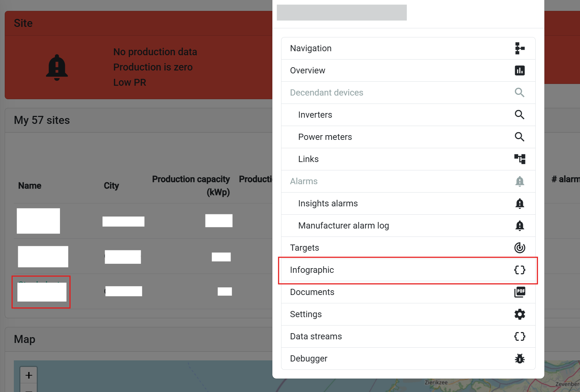Click the Data streams braces icon
This screenshot has height=392, width=580.
tap(520, 336)
